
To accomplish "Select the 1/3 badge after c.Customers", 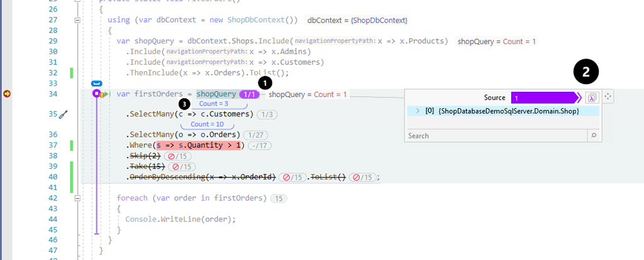I will pyautogui.click(x=267, y=115).
